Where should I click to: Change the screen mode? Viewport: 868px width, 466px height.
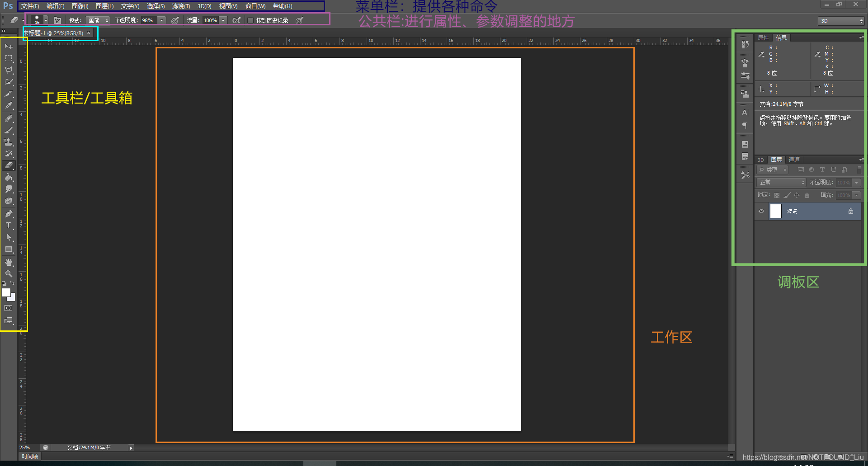[x=9, y=320]
